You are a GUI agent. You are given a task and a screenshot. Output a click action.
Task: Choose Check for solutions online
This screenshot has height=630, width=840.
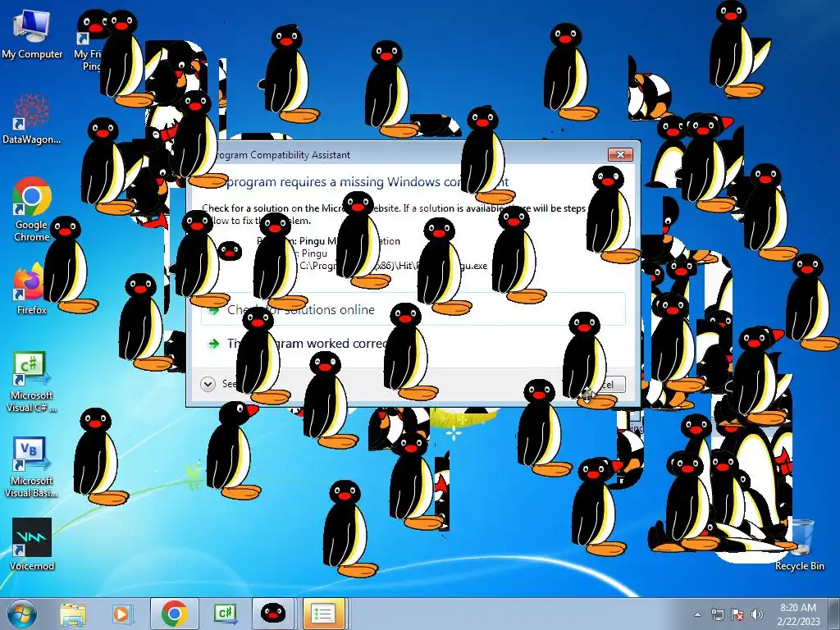(413, 309)
